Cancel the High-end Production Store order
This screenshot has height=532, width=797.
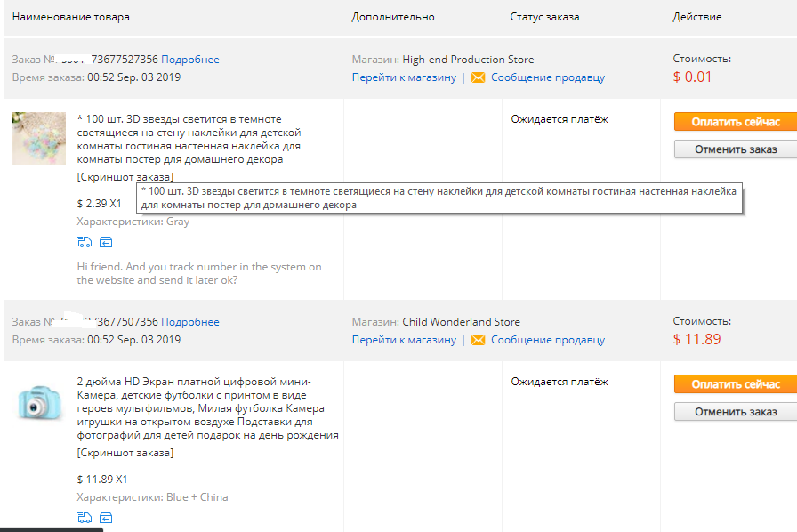tap(736, 149)
